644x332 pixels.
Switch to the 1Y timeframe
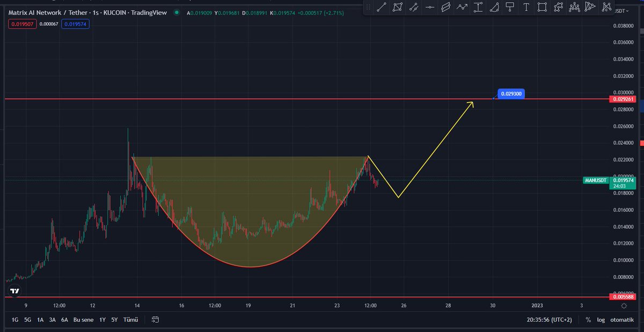102,319
